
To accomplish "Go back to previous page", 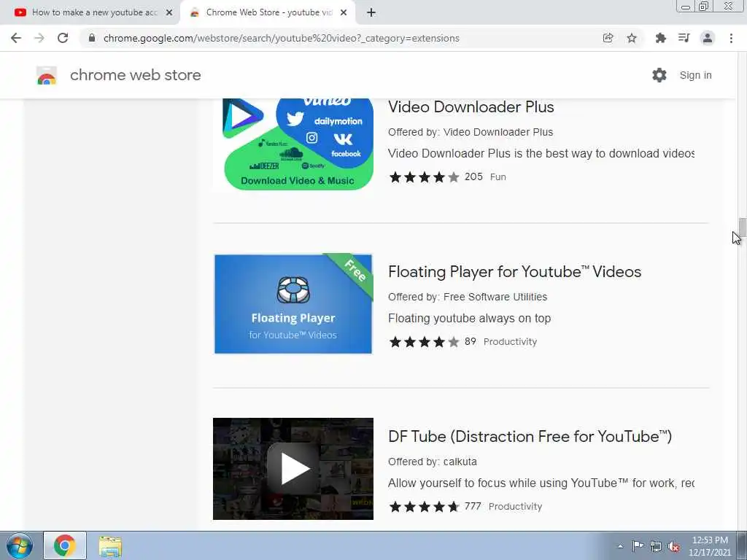I will pos(16,38).
